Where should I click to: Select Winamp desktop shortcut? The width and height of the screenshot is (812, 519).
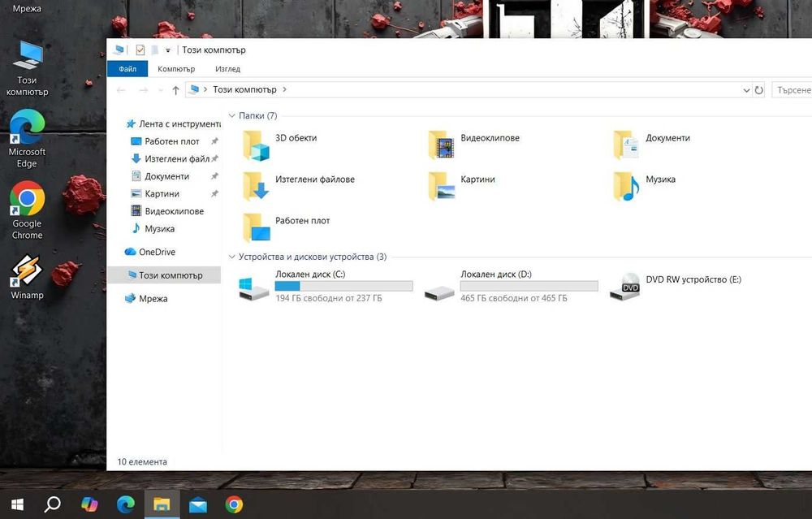[27, 277]
